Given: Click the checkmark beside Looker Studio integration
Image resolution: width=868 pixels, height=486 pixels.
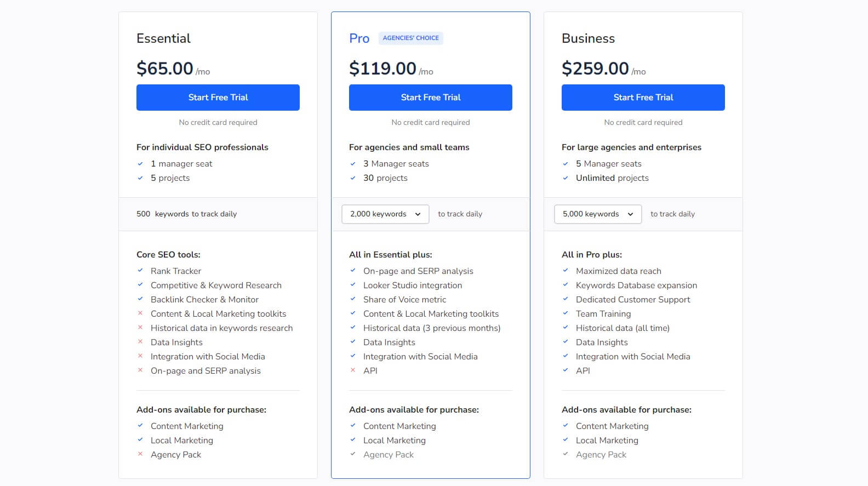Looking at the screenshot, I should (x=352, y=284).
